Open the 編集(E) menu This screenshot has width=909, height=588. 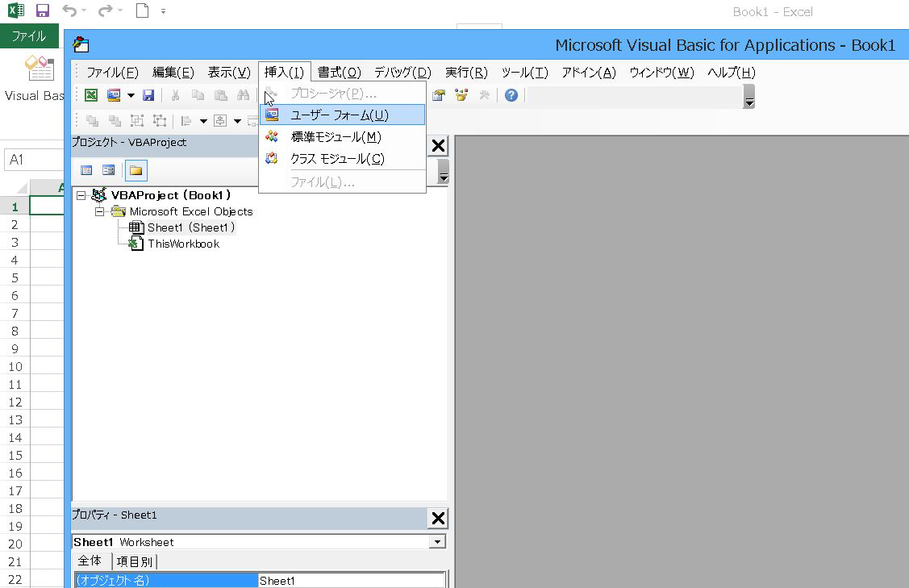tap(173, 73)
